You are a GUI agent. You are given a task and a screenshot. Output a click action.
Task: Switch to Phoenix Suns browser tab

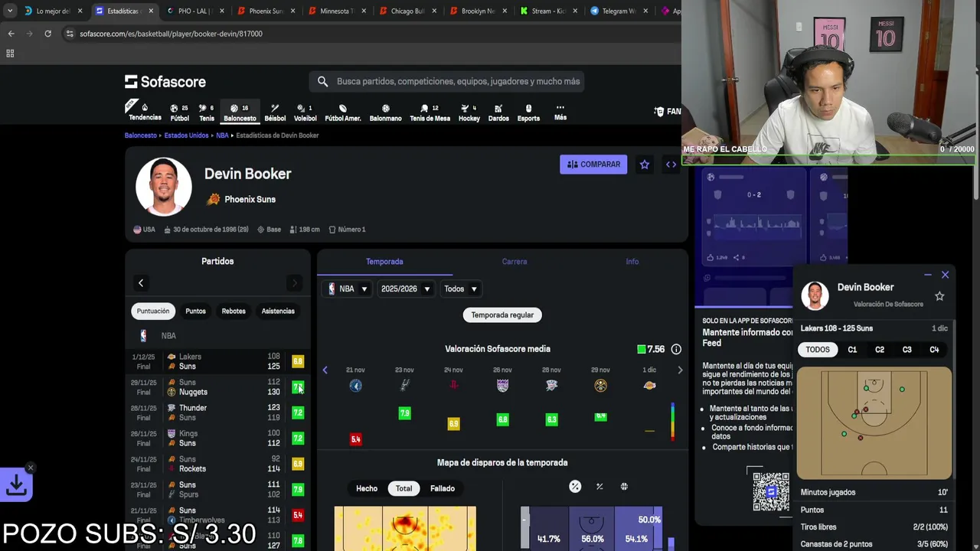[x=264, y=11]
